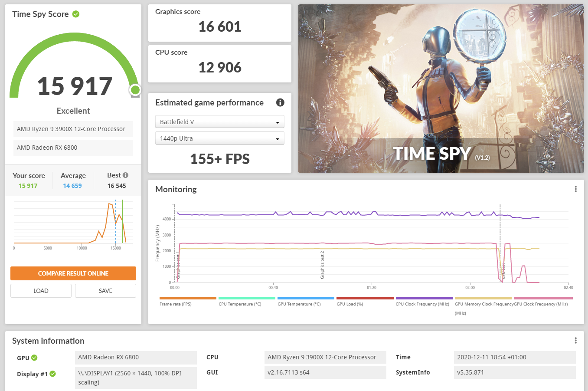Click the CPU test chart marker
588x391 pixels.
coord(503,271)
